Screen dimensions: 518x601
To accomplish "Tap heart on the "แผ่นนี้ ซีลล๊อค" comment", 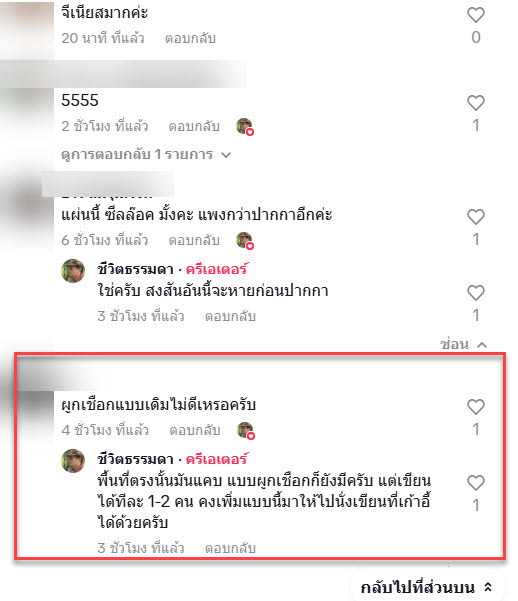I will [475, 217].
